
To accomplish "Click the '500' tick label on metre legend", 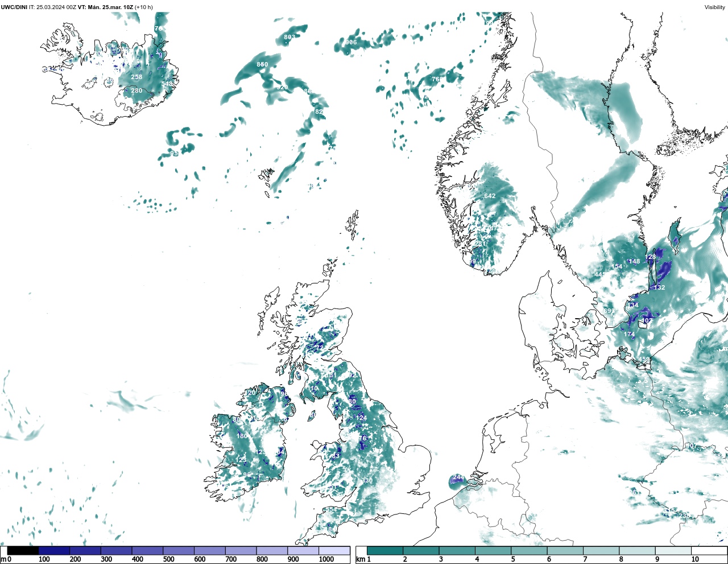I will [168, 559].
